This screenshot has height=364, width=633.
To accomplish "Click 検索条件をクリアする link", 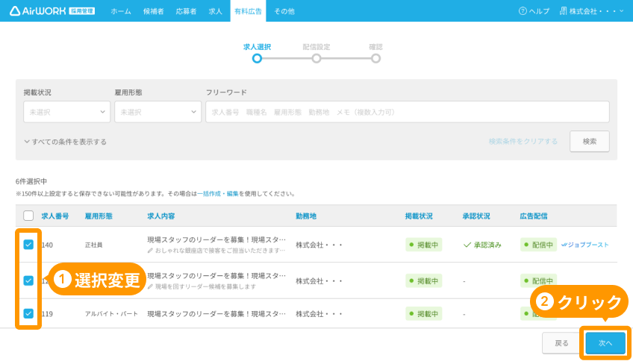I will [523, 141].
